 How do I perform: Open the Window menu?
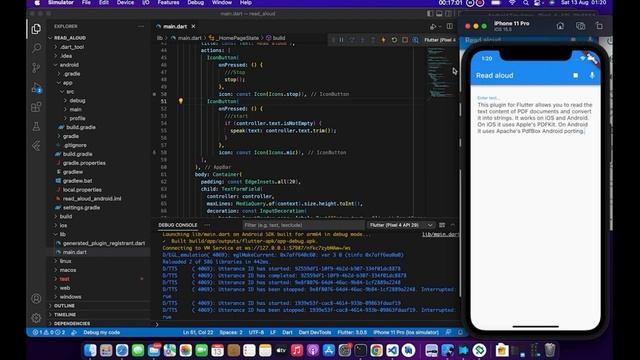pyautogui.click(x=222, y=3)
